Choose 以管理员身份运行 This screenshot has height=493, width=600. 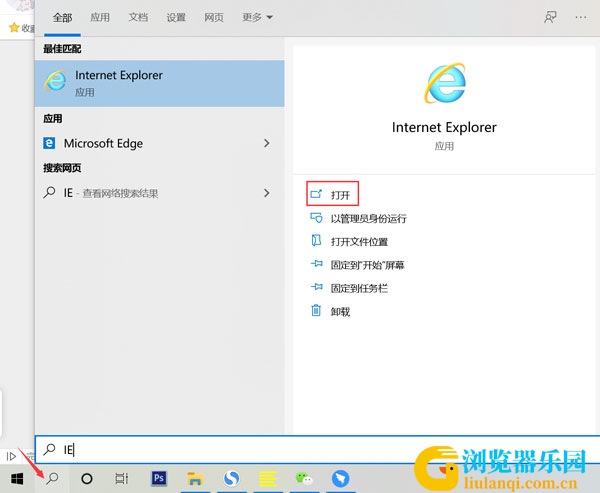coord(368,219)
